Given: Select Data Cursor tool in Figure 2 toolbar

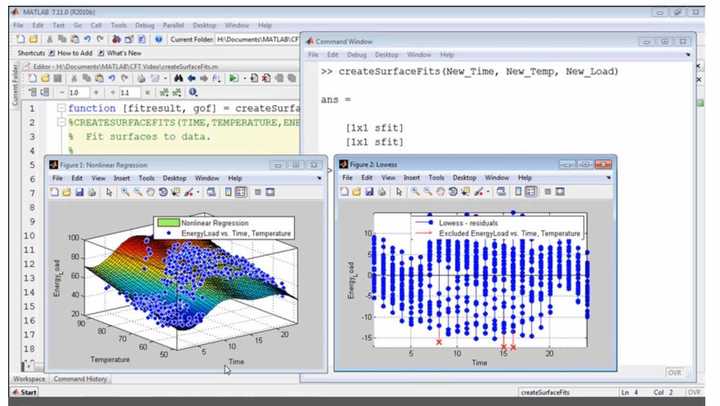Looking at the screenshot, I should pyautogui.click(x=466, y=192).
